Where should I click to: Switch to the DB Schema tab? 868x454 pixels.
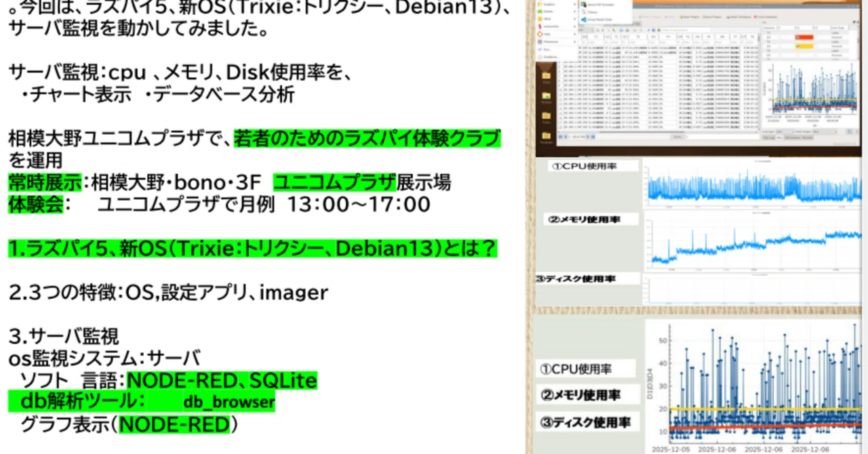[x=793, y=138]
